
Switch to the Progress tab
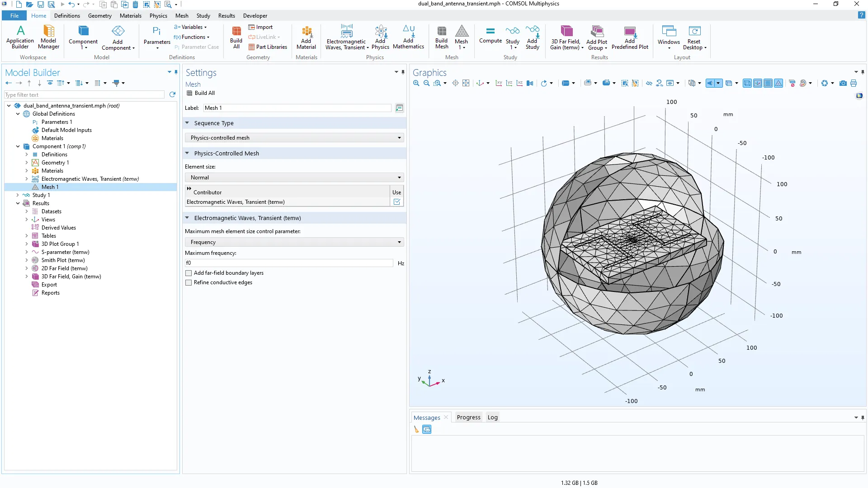pos(468,418)
